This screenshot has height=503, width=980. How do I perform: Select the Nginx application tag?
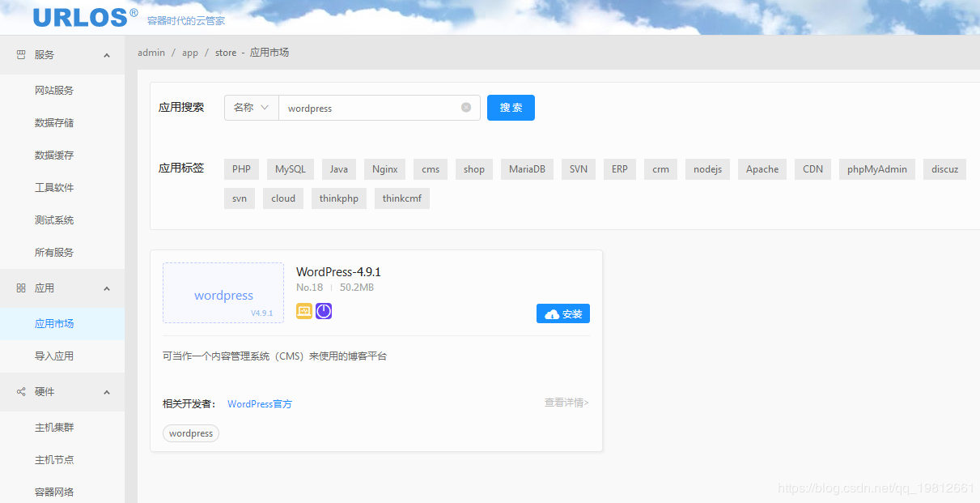[384, 168]
